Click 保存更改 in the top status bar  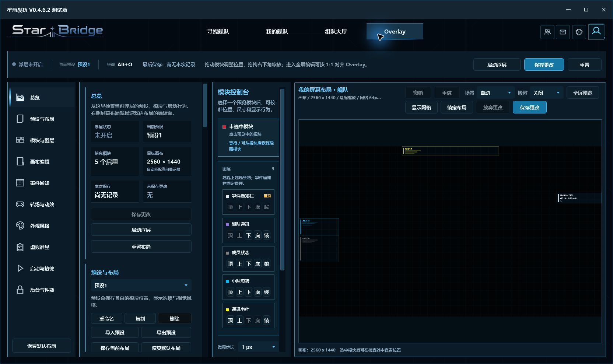coord(544,64)
